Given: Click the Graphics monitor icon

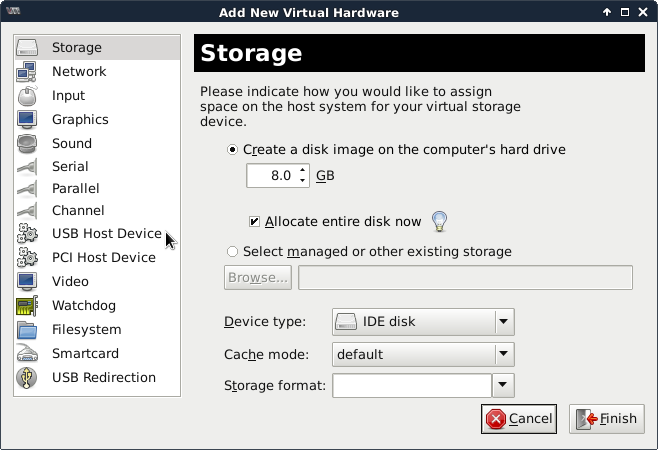Looking at the screenshot, I should coord(27,120).
